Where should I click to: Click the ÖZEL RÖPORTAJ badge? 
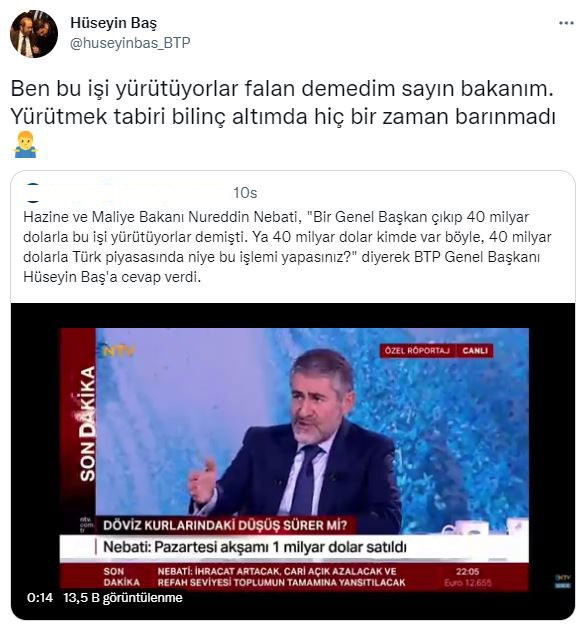[x=417, y=351]
